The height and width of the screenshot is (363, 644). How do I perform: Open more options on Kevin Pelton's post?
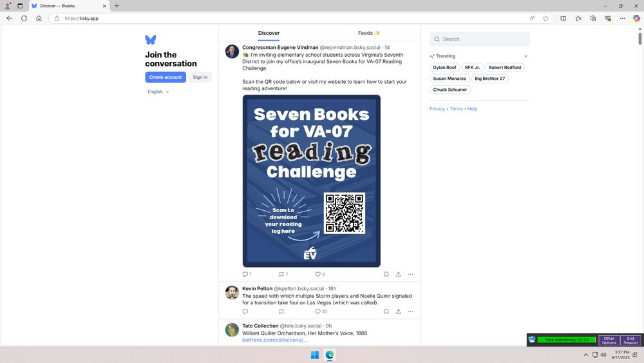[x=410, y=311]
